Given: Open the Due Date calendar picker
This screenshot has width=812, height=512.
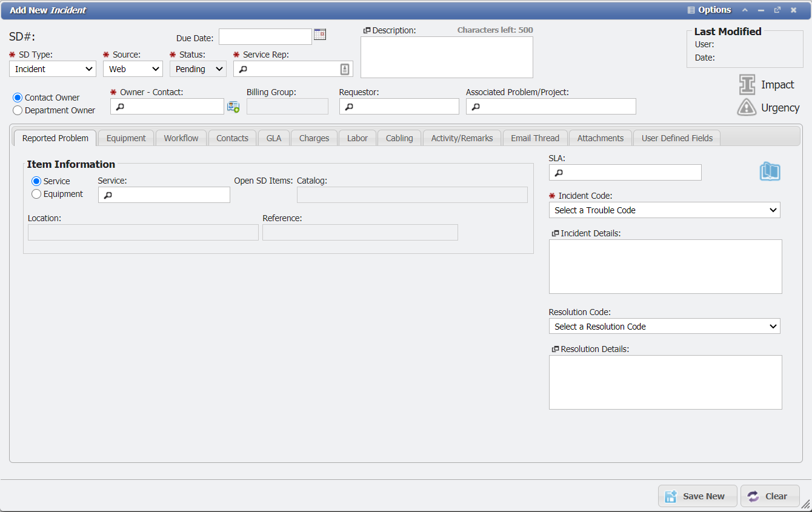Looking at the screenshot, I should click(320, 35).
